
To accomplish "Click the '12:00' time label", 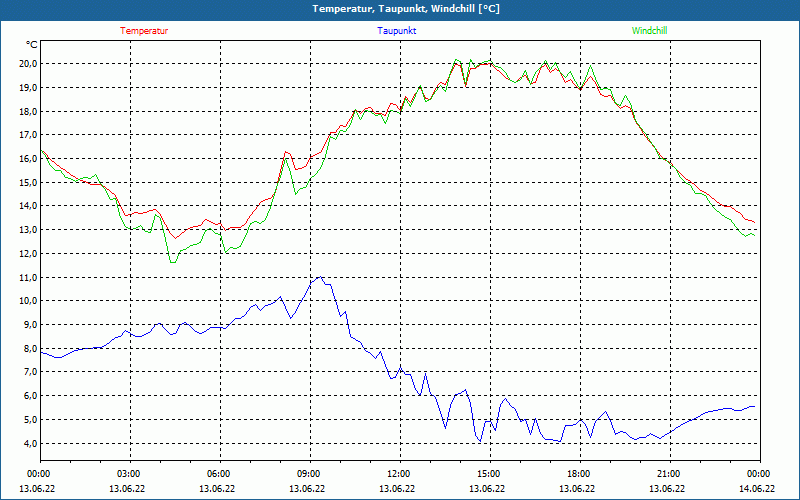I will click(400, 474).
